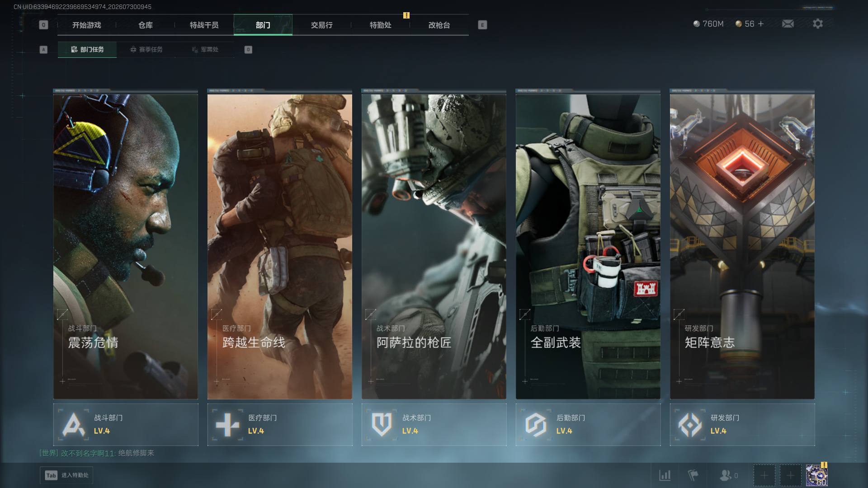Click the 760M currency coin icon
Screen dimensions: 868x488
[697, 23]
